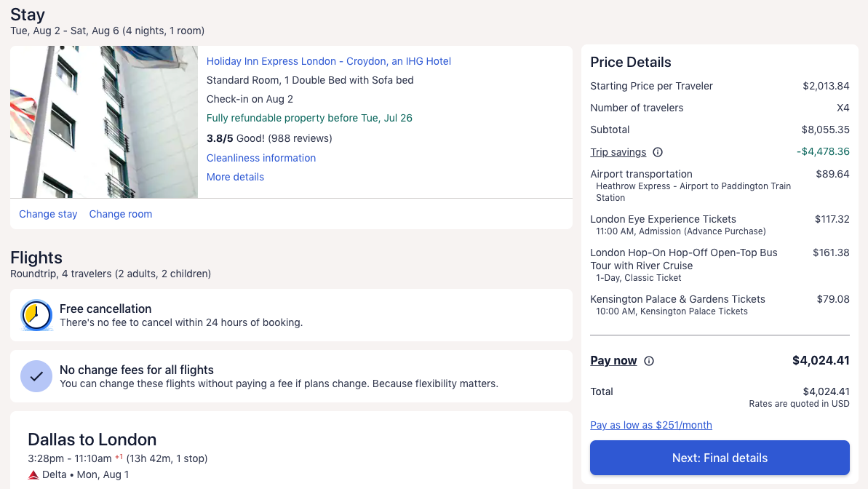Click the Heathrow Express price $89.64
Viewport: 868px width, 489px height.
(x=832, y=174)
